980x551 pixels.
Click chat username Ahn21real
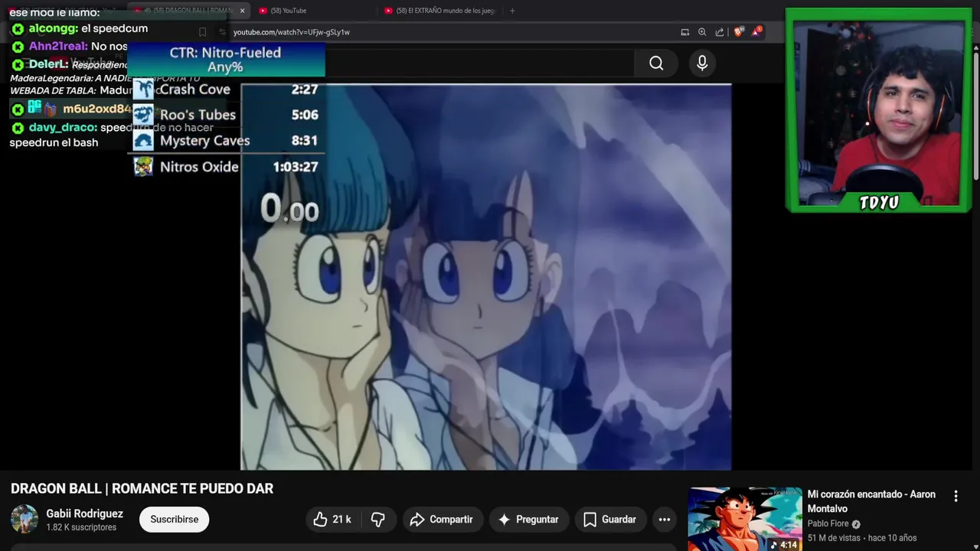click(58, 46)
